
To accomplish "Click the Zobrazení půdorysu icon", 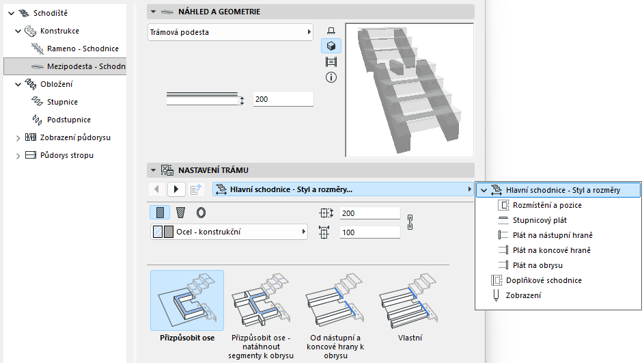I will [31, 137].
